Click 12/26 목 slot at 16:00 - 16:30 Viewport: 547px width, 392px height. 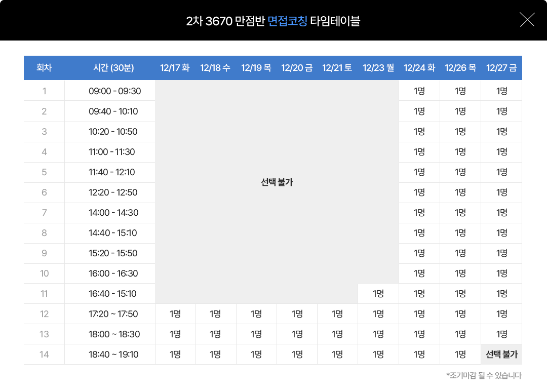click(x=460, y=273)
